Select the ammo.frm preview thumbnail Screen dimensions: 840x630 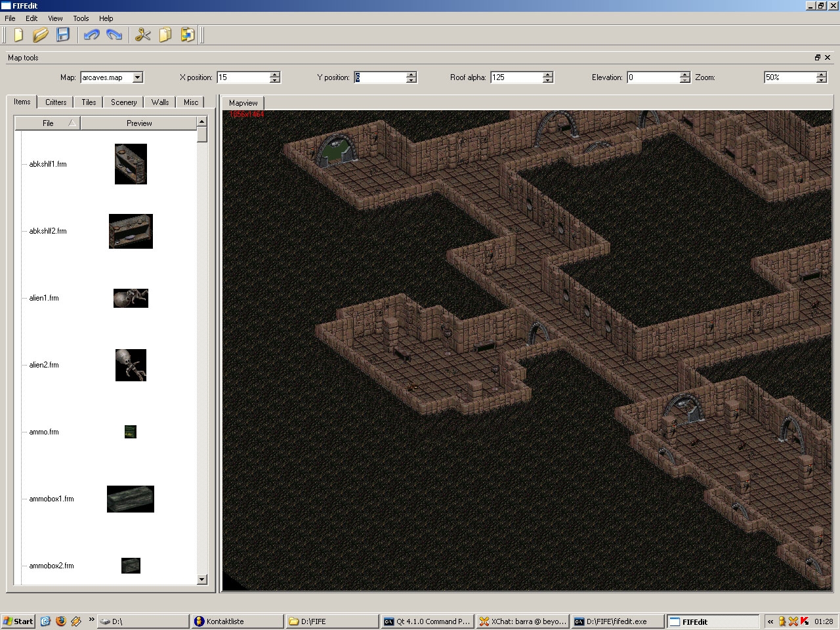(x=131, y=432)
